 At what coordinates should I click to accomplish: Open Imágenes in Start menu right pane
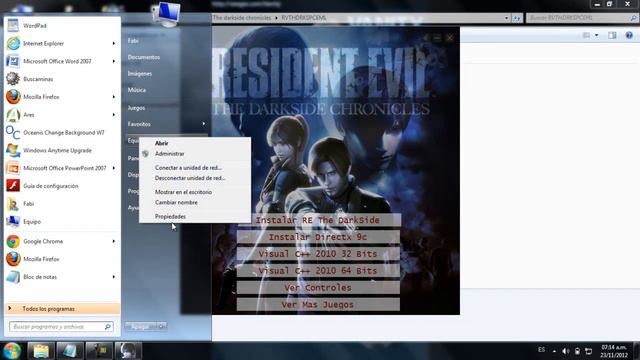coord(140,73)
